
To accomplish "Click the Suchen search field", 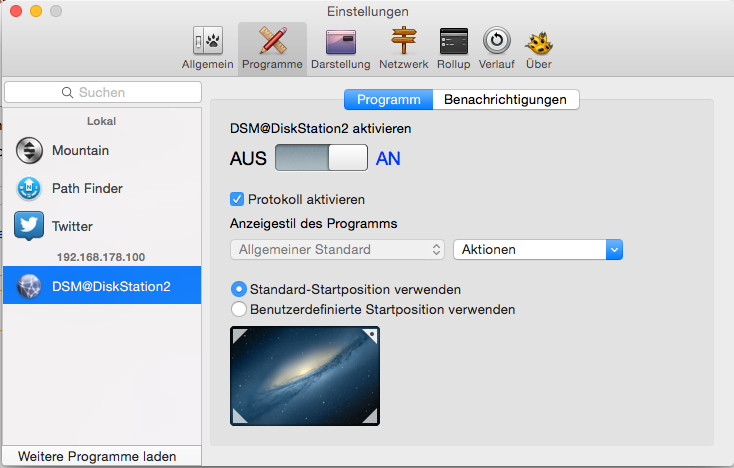I will [x=103, y=92].
